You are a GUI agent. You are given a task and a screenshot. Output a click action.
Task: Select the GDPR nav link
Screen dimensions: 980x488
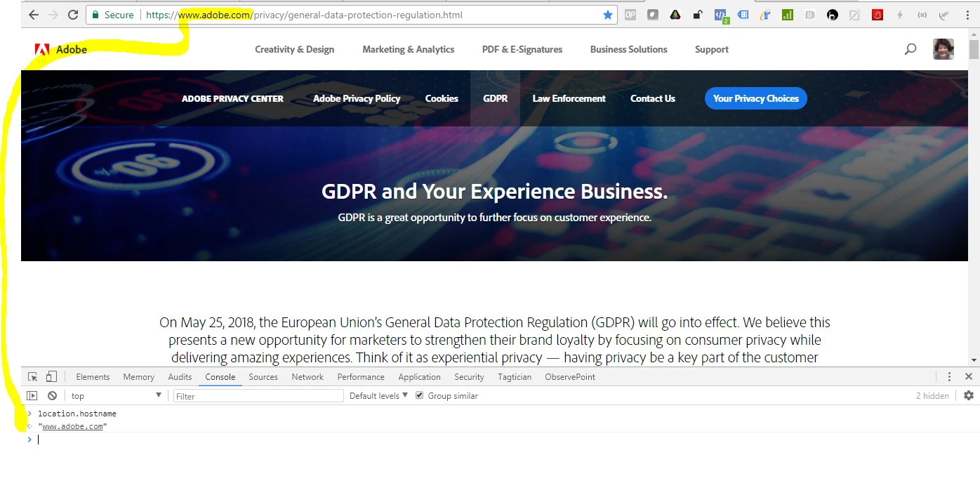pos(495,98)
